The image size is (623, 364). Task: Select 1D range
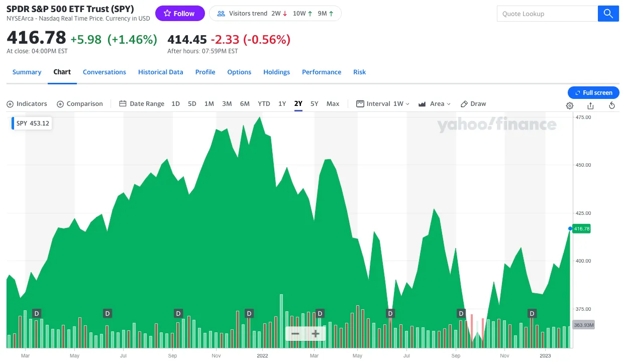tap(175, 104)
